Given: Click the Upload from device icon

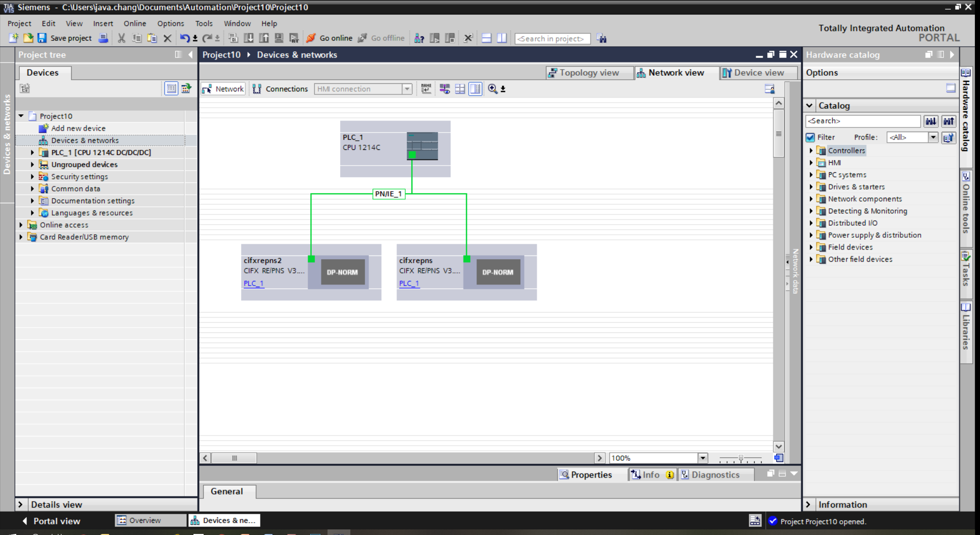Looking at the screenshot, I should pyautogui.click(x=264, y=38).
